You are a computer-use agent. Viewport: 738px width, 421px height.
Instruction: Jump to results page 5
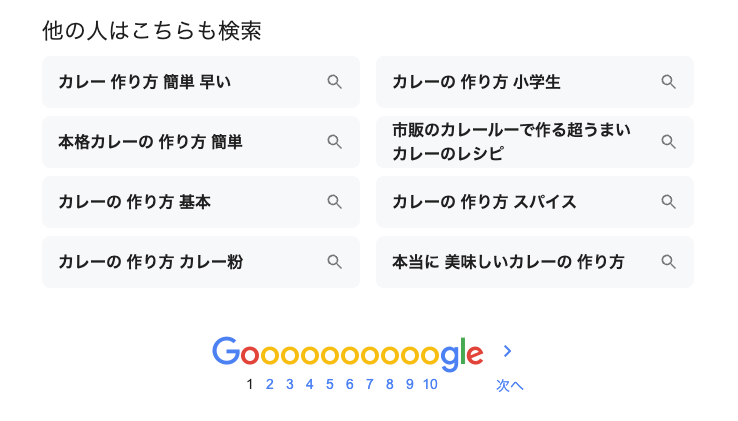(x=330, y=384)
